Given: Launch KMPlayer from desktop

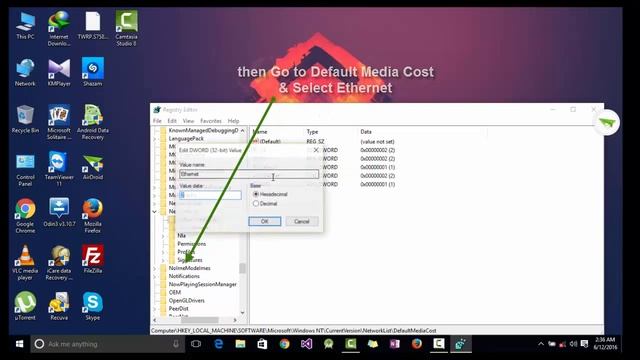Looking at the screenshot, I should click(x=59, y=73).
